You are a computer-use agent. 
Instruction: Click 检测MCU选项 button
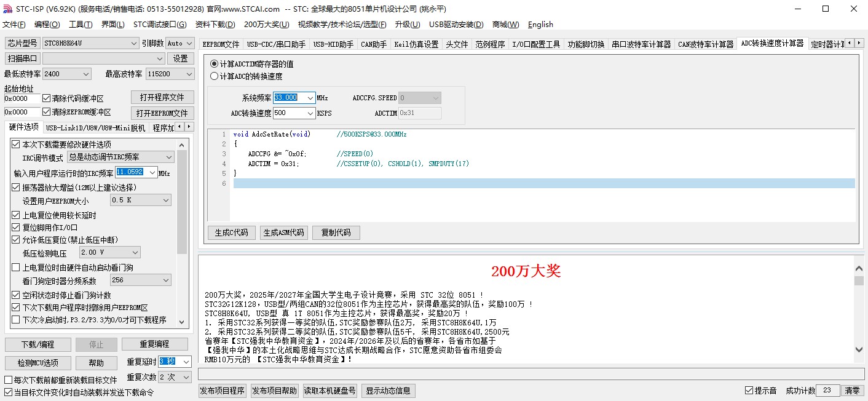37,363
